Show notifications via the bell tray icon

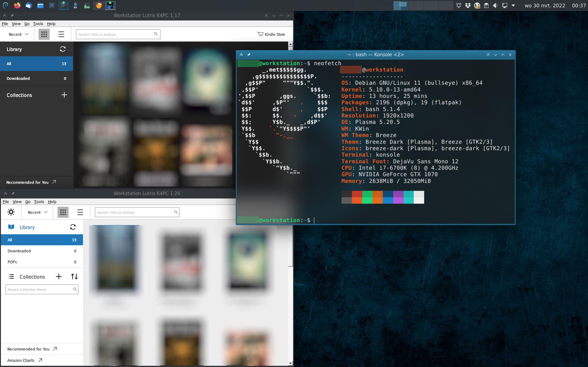pyautogui.click(x=459, y=5)
